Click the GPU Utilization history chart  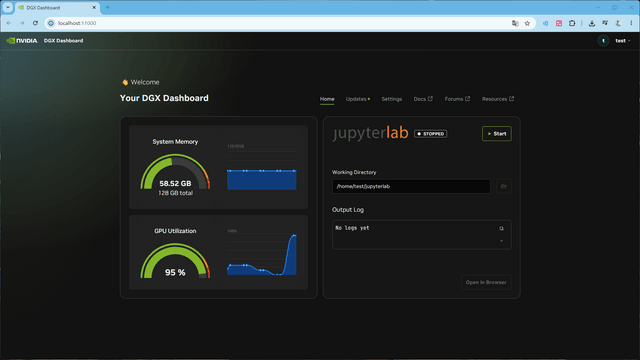pyautogui.click(x=262, y=253)
